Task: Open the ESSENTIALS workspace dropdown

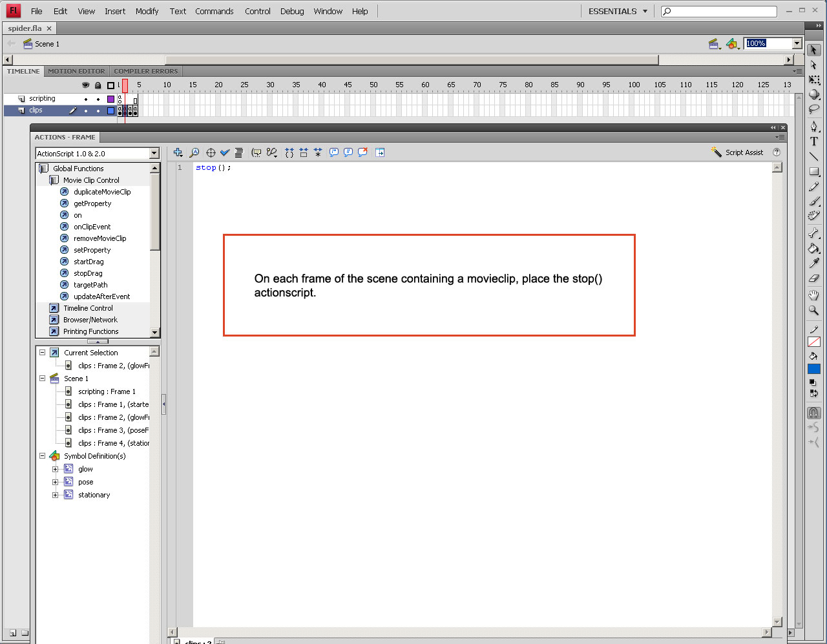Action: click(618, 11)
